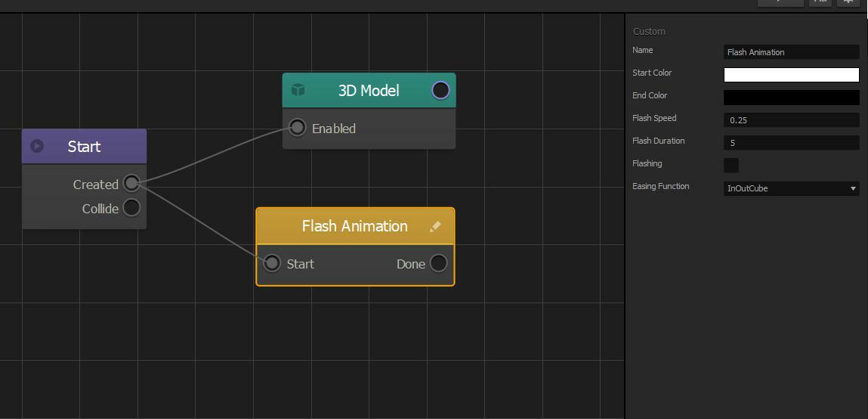868x419 pixels.
Task: Click the Easing Function dropdown arrow
Action: pos(853,188)
